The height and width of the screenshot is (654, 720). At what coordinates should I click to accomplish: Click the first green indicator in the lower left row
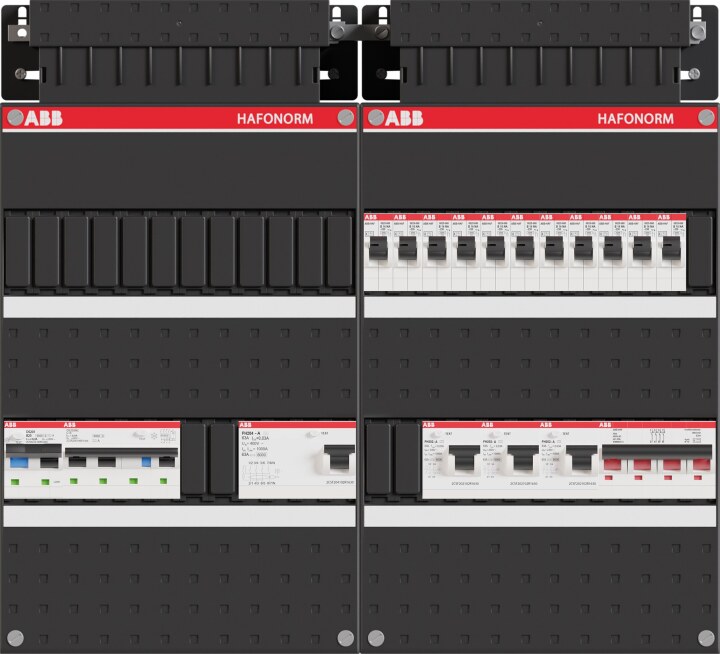tap(15, 482)
